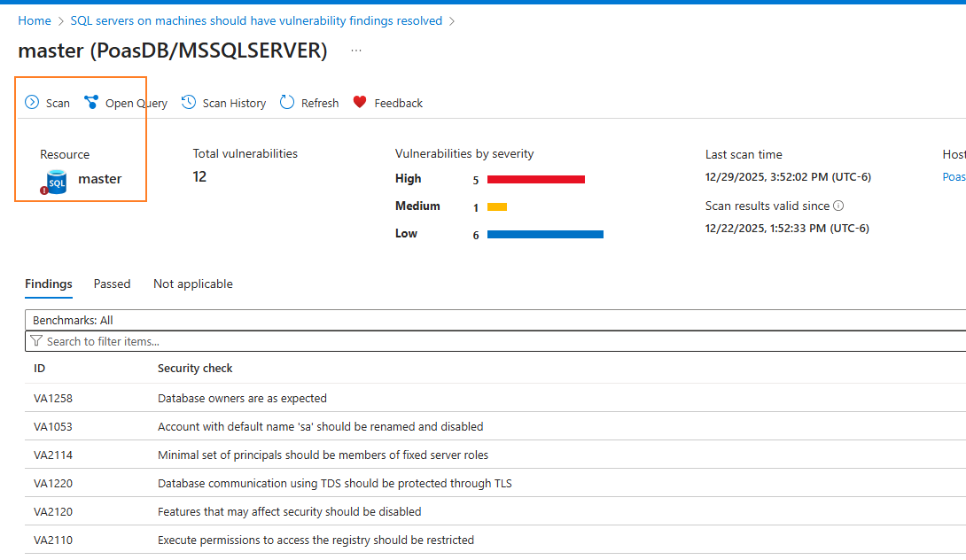
Task: Click the filter funnel icon
Action: (x=36, y=340)
